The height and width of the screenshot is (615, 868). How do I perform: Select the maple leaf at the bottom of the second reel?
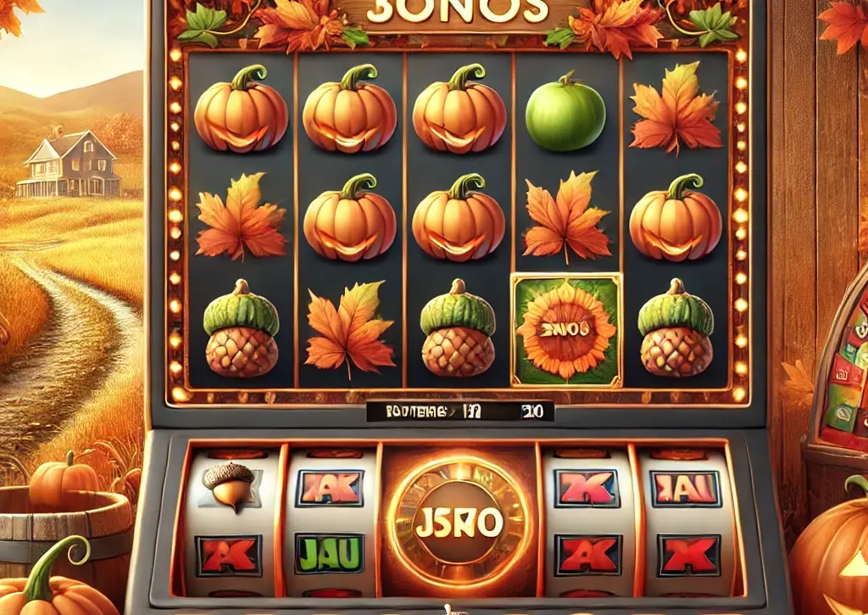point(349,328)
